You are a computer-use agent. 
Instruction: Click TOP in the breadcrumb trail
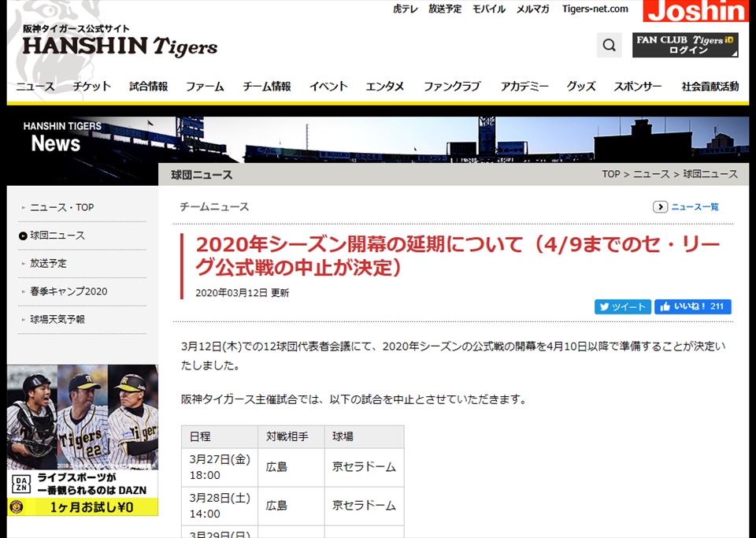click(611, 174)
